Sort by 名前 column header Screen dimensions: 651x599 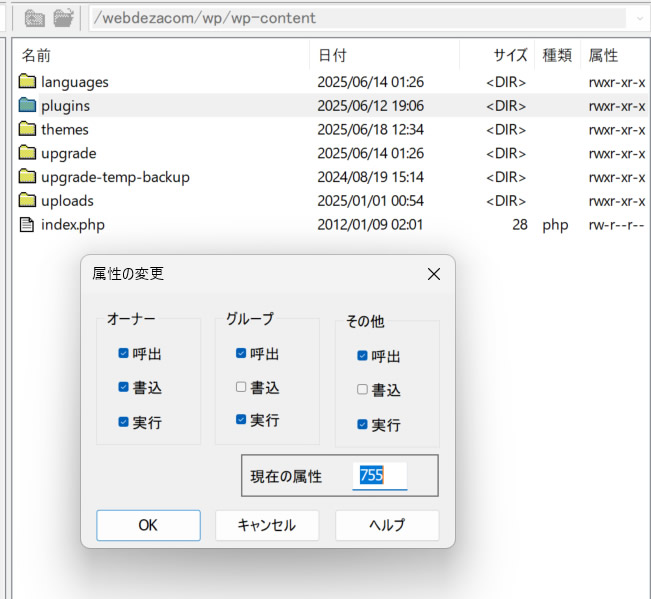click(37, 55)
